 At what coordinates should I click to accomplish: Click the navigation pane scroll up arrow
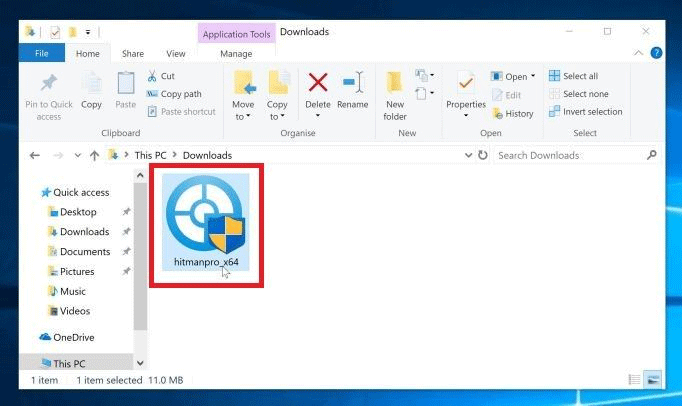(140, 175)
